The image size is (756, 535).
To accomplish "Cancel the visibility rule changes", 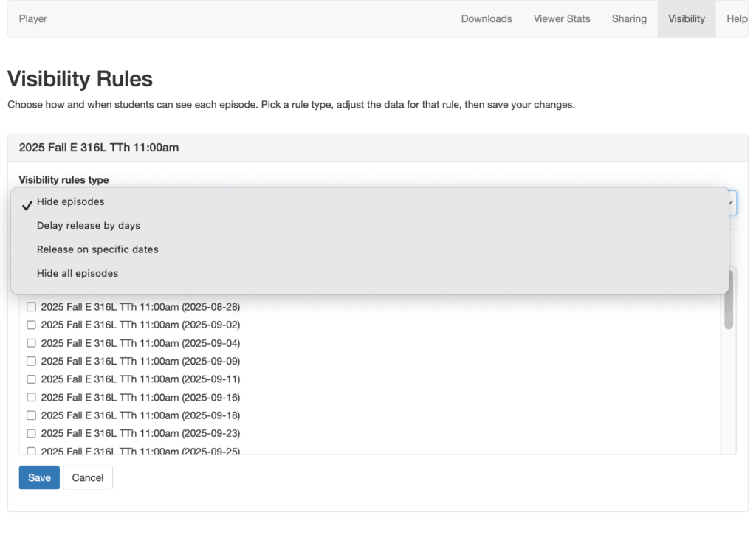I will click(x=87, y=477).
